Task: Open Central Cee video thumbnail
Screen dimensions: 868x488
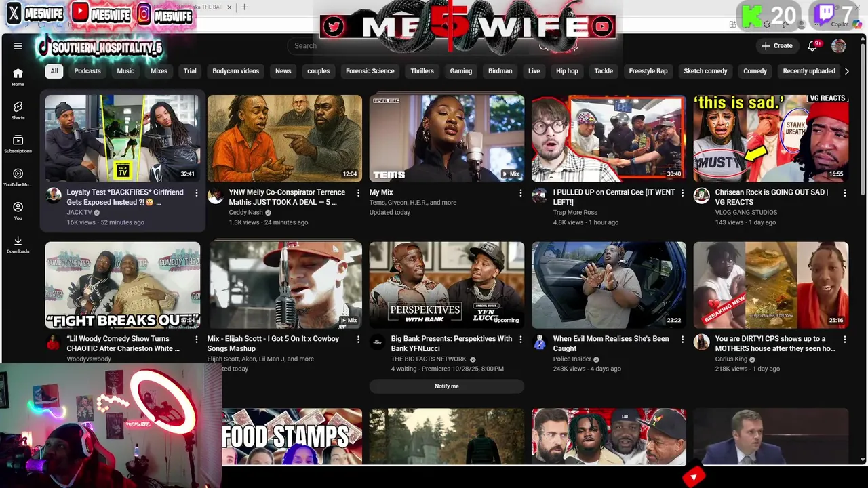Action: [x=609, y=138]
